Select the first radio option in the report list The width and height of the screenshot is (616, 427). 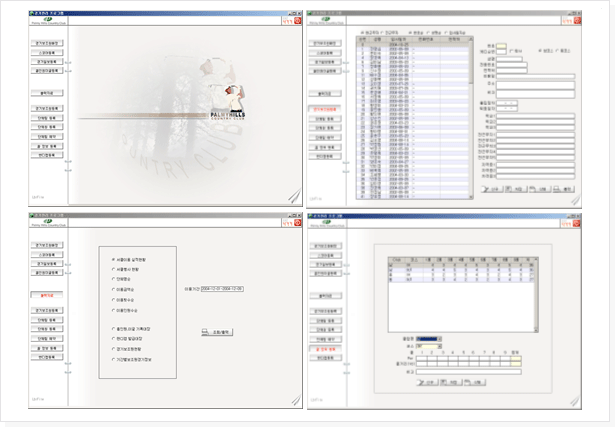(x=113, y=258)
